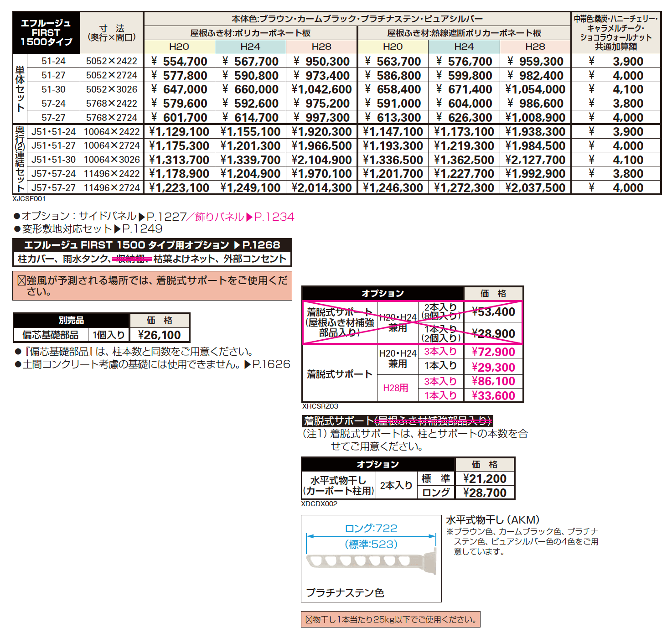672x638 pixels.
Task: Select price ¥1,042,600 in row 51-30
Action: tap(322, 89)
